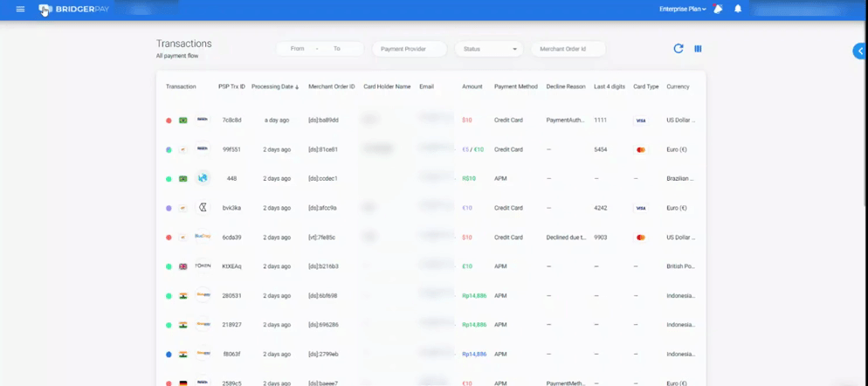The image size is (868, 386).
Task: Click the Last 4 digits column header
Action: [x=610, y=86]
